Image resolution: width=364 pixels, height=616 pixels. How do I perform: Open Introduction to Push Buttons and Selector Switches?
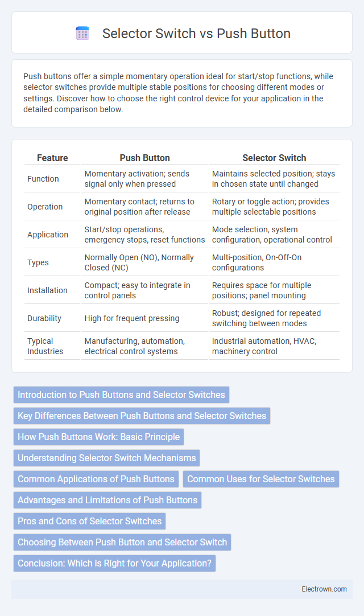point(121,395)
